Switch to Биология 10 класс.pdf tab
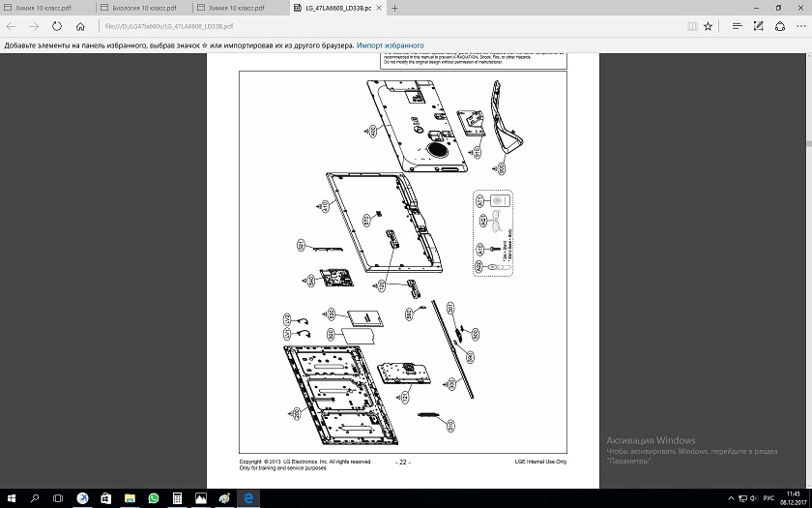 137,8
